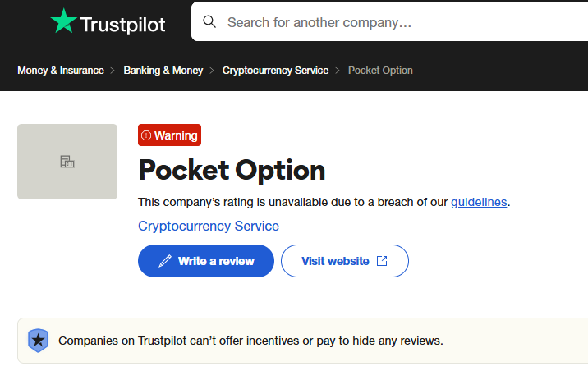Viewport: 588px width, 389px height.
Task: Select the Pocket Option breadcrumb item
Action: [x=380, y=71]
